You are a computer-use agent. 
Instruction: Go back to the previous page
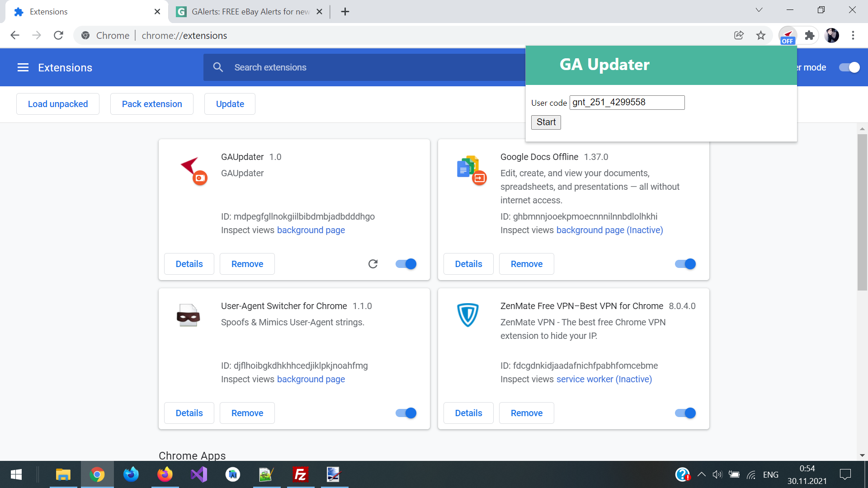pos(15,35)
